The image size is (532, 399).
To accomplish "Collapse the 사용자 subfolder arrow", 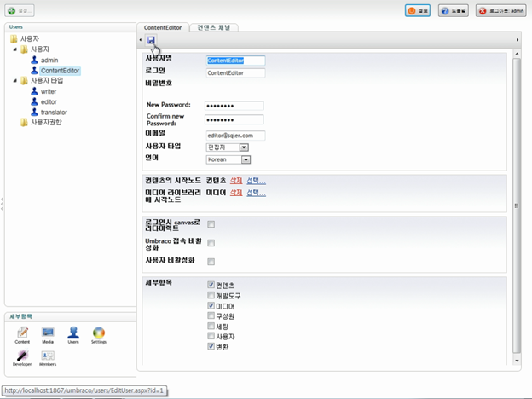I will (15, 49).
